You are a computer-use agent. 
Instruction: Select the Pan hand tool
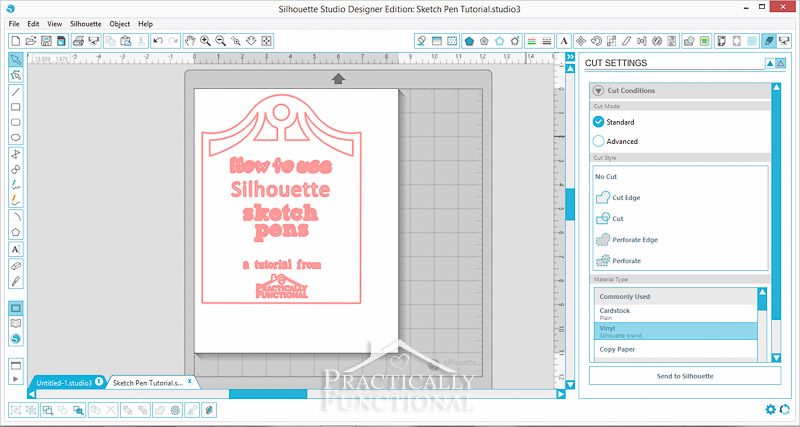(x=190, y=41)
